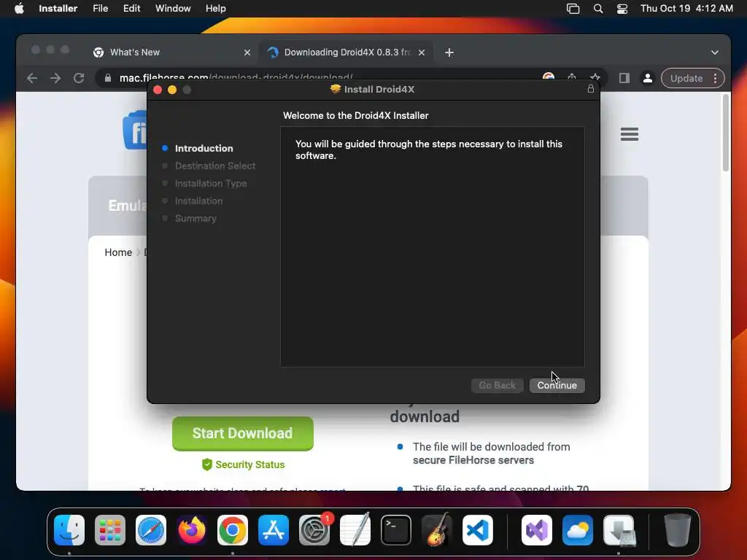Click the Home breadcrumb link
Screen dimensions: 747x560
[x=118, y=252]
